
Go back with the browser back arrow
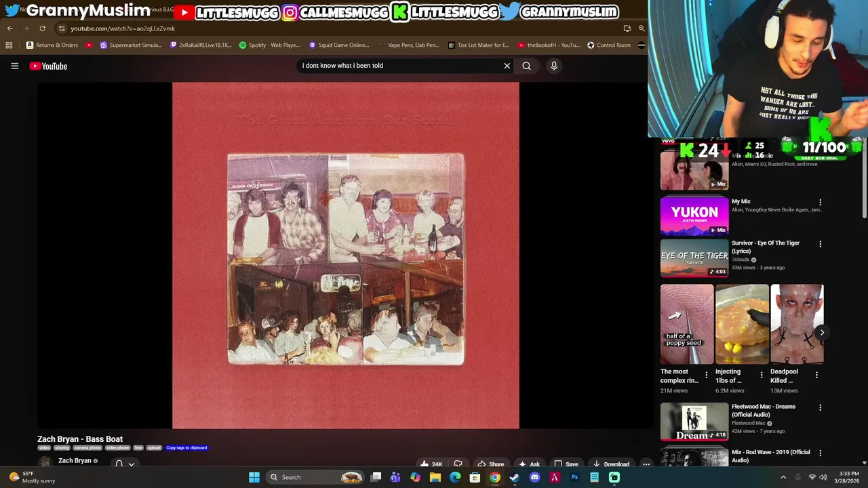click(x=9, y=28)
